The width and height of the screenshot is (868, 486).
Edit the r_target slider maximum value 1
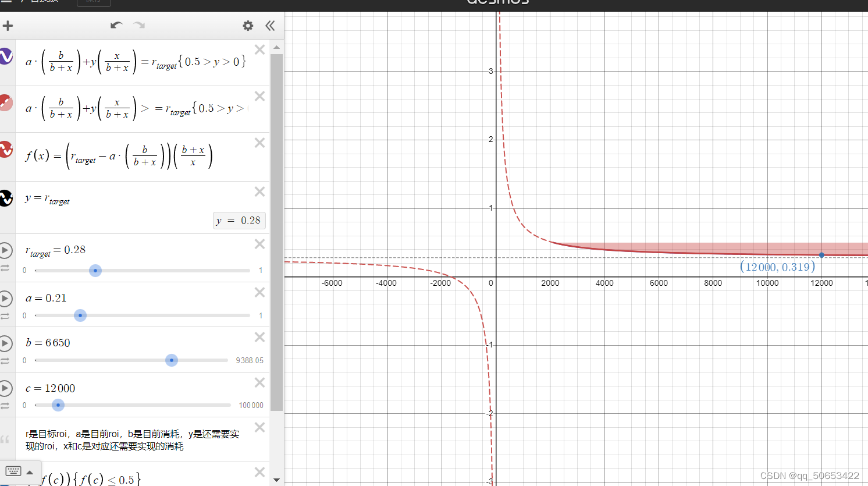tap(261, 271)
